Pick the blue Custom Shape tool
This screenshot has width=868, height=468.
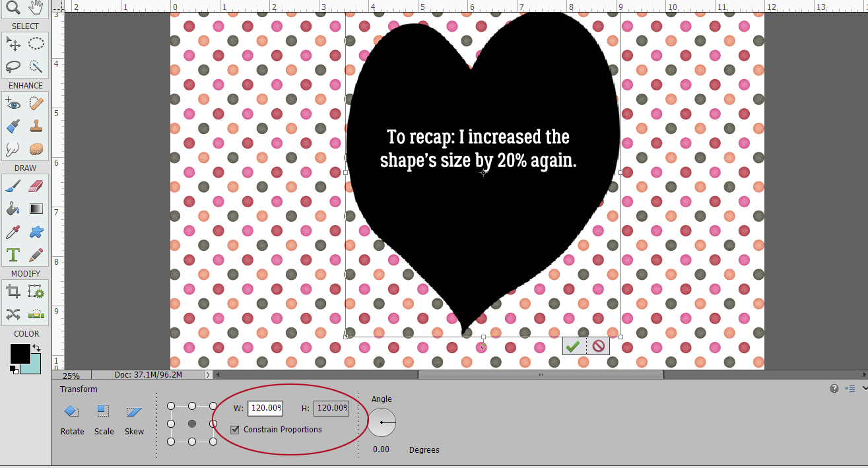coord(36,232)
